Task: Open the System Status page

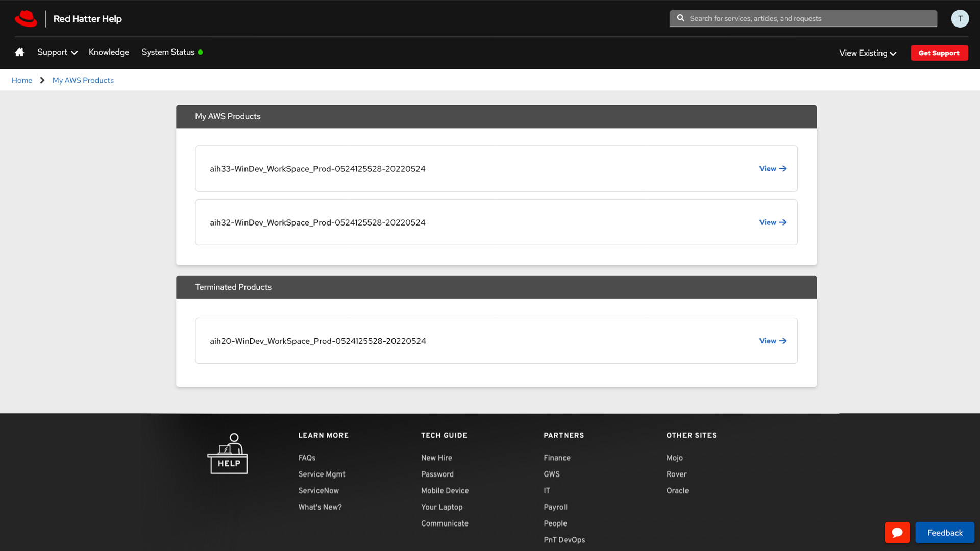Action: tap(168, 52)
